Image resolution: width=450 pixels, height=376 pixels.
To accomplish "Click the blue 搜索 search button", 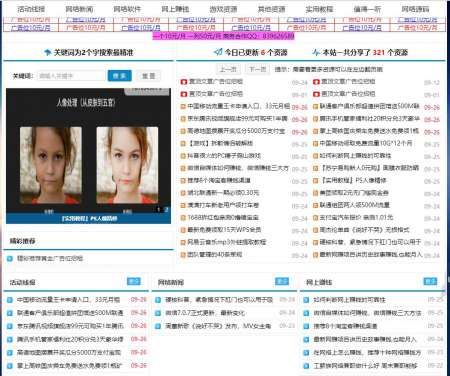I will 120,76.
